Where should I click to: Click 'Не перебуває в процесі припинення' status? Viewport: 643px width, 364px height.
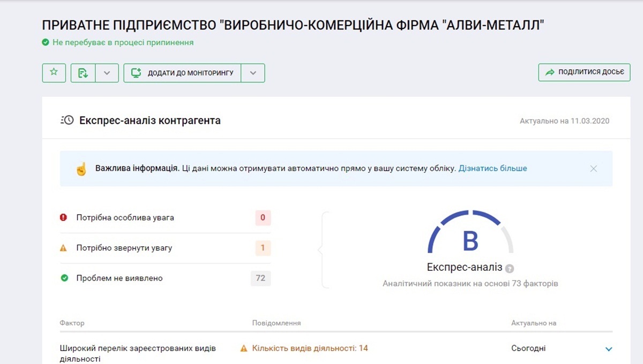[123, 42]
